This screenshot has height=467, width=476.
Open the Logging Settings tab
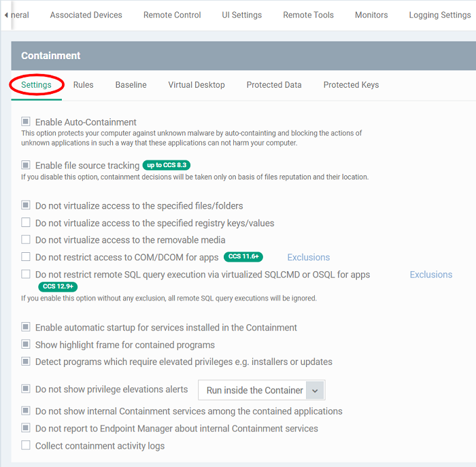click(439, 15)
